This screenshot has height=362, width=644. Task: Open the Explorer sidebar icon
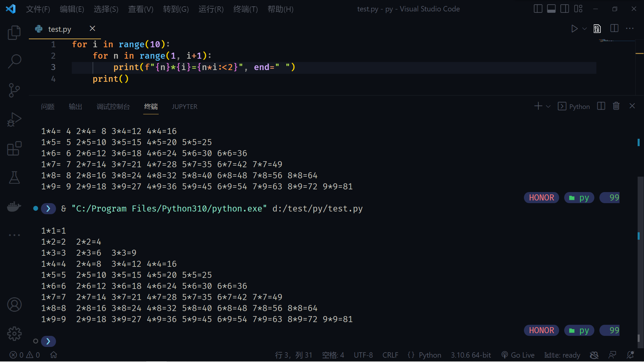click(14, 32)
